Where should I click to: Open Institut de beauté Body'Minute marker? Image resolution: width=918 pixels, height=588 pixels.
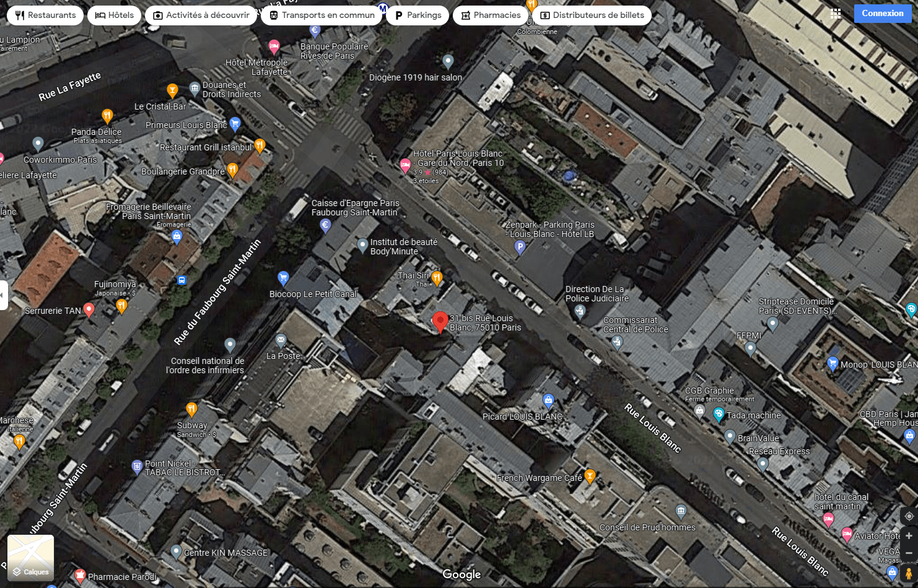click(x=363, y=246)
